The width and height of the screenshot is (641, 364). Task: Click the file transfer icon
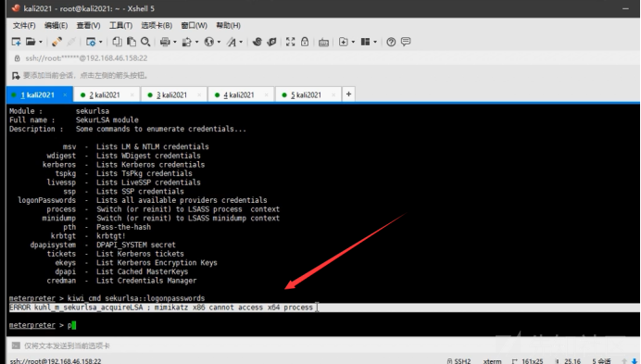(187, 42)
